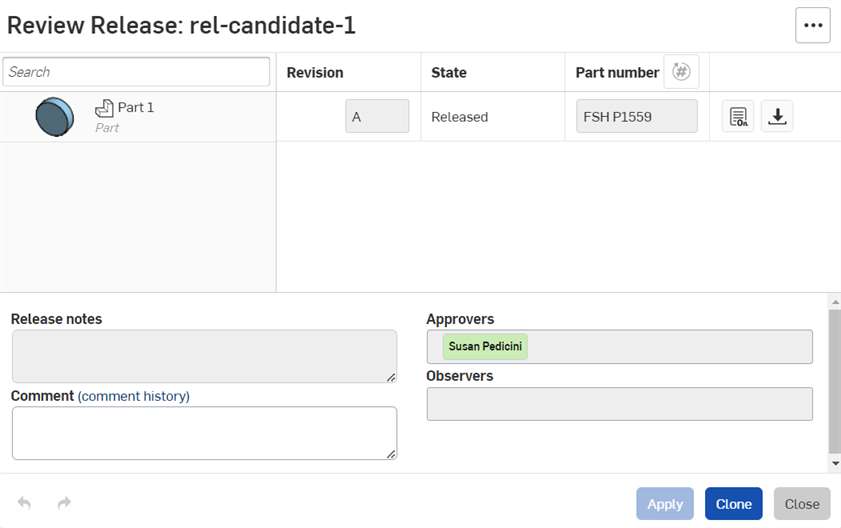Click the scrollbar up arrow

pos(835,302)
